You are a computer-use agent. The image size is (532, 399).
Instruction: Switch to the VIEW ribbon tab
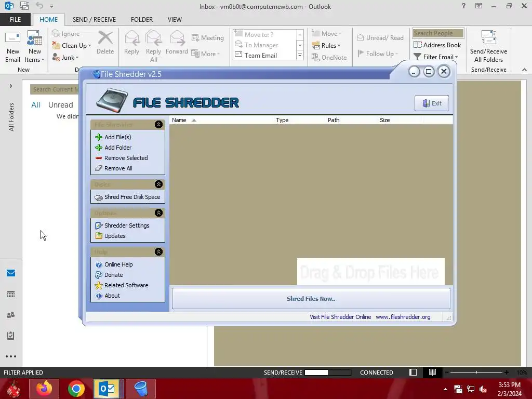(x=175, y=19)
